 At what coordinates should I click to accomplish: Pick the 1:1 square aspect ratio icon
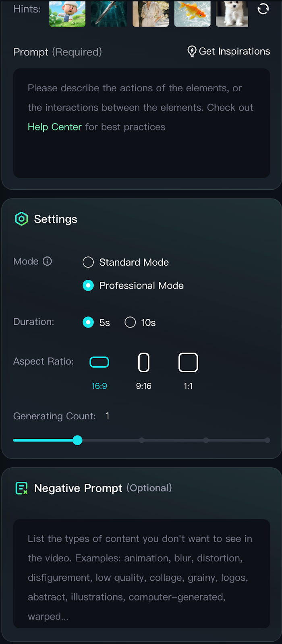[x=188, y=362]
